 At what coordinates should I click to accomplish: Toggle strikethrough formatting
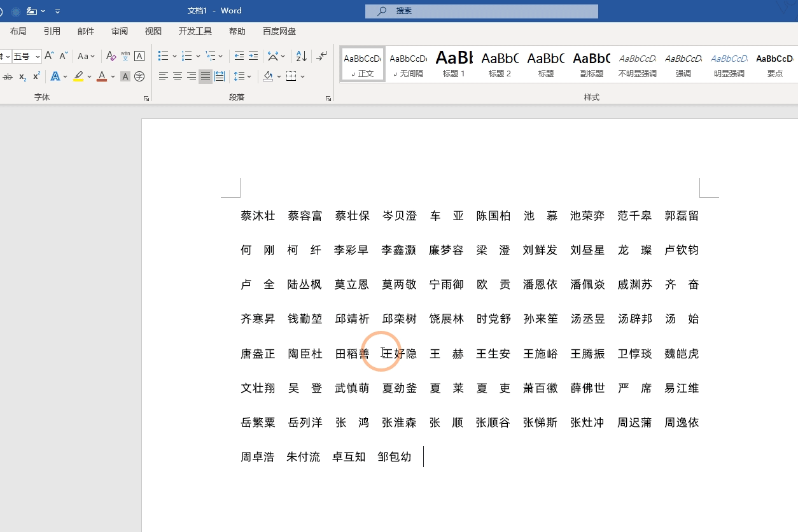pyautogui.click(x=8, y=76)
